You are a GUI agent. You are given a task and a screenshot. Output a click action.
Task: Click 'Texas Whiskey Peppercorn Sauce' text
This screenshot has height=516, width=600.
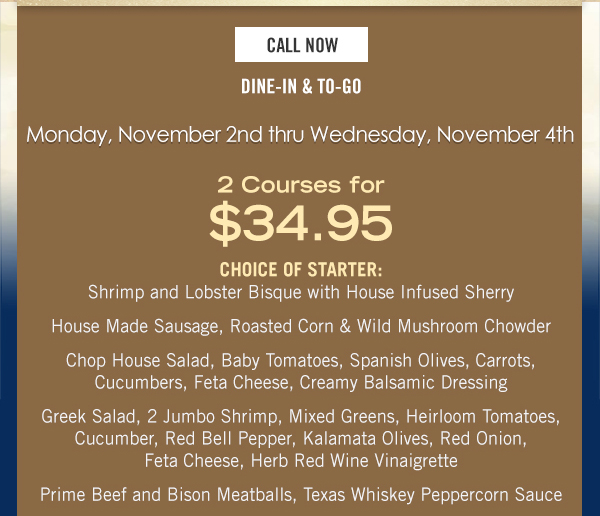coord(433,495)
